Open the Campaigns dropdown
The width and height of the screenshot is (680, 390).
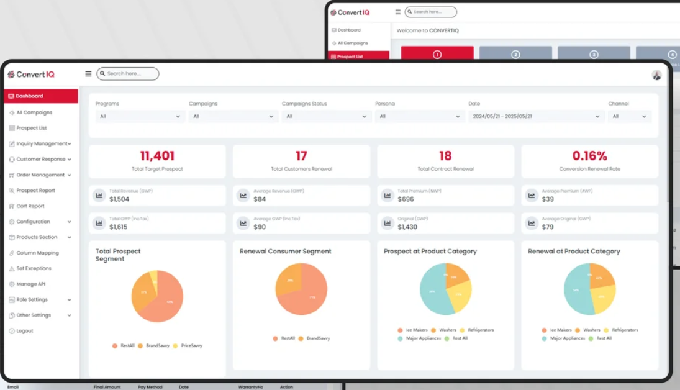pyautogui.click(x=233, y=116)
